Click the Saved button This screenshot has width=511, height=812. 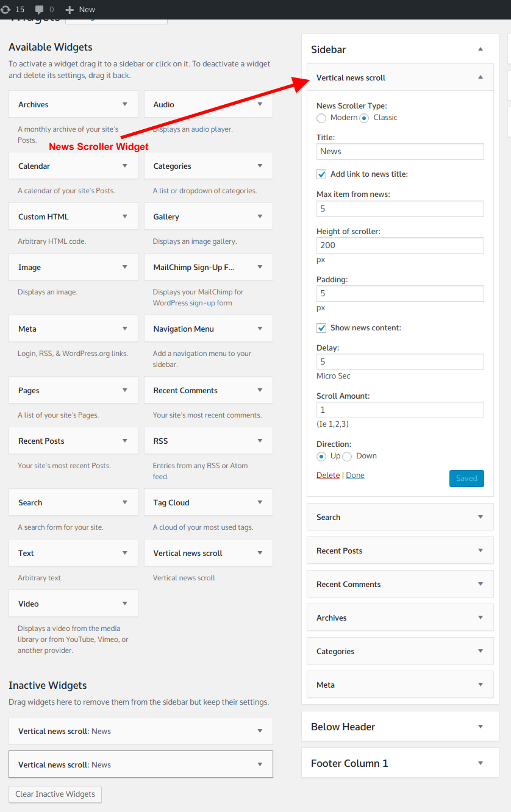[466, 479]
